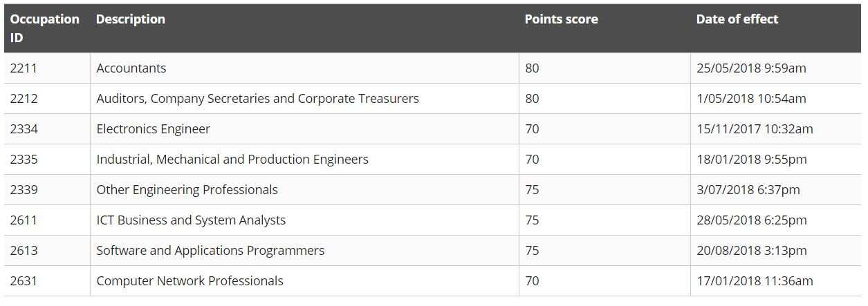Click occupation ID 2334 cell
The image size is (868, 306).
tap(24, 129)
